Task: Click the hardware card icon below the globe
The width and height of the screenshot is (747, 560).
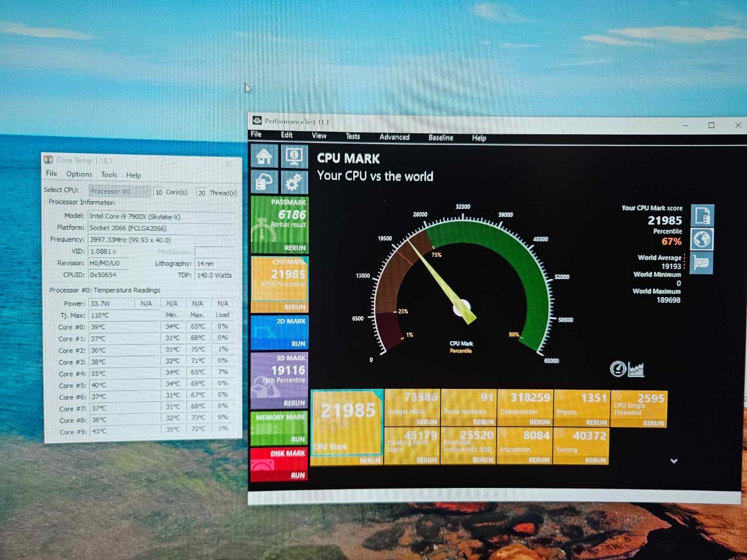Action: (x=701, y=263)
